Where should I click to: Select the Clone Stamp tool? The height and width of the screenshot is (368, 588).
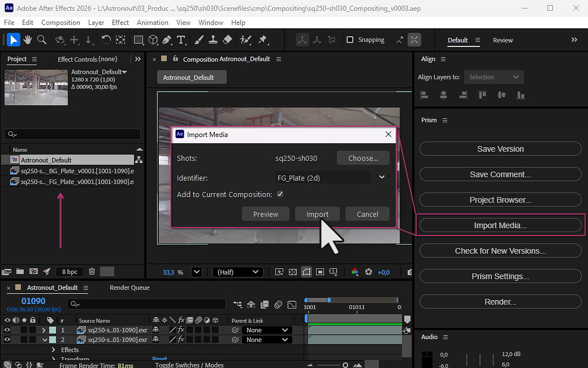tap(214, 40)
